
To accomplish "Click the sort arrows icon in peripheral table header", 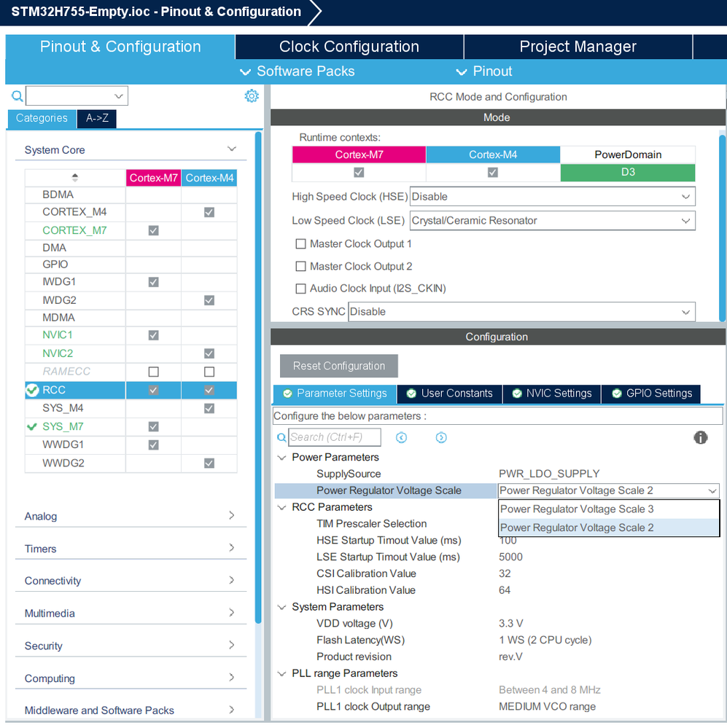I will (x=75, y=177).
